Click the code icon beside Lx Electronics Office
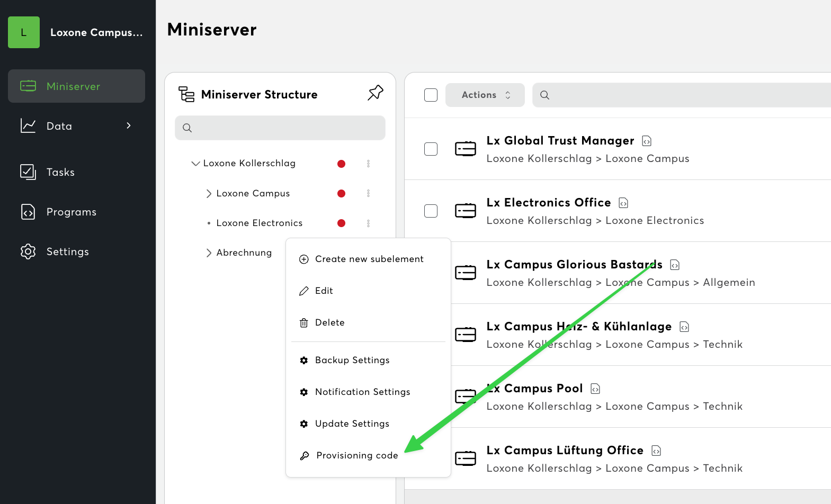 point(623,203)
